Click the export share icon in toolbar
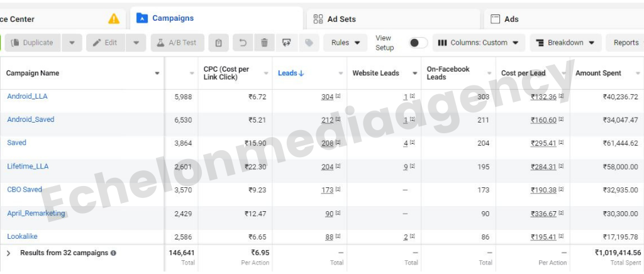Viewport: 644px width, 274px height. (x=286, y=43)
